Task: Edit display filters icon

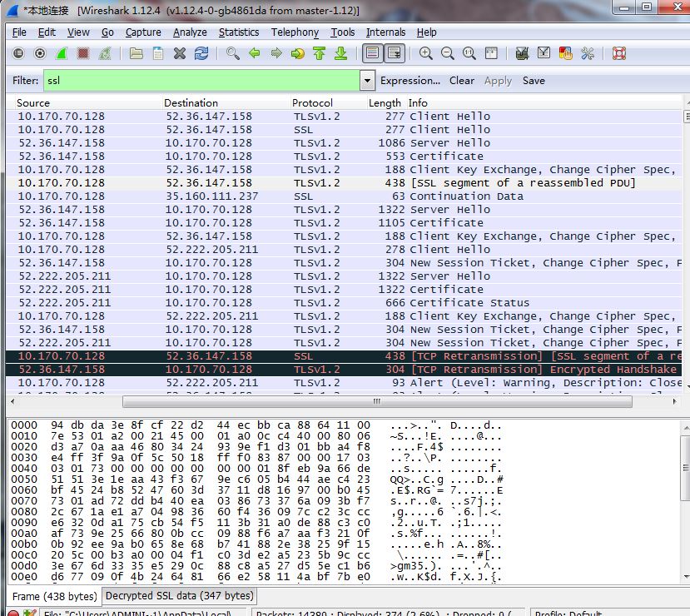Action: tap(544, 53)
